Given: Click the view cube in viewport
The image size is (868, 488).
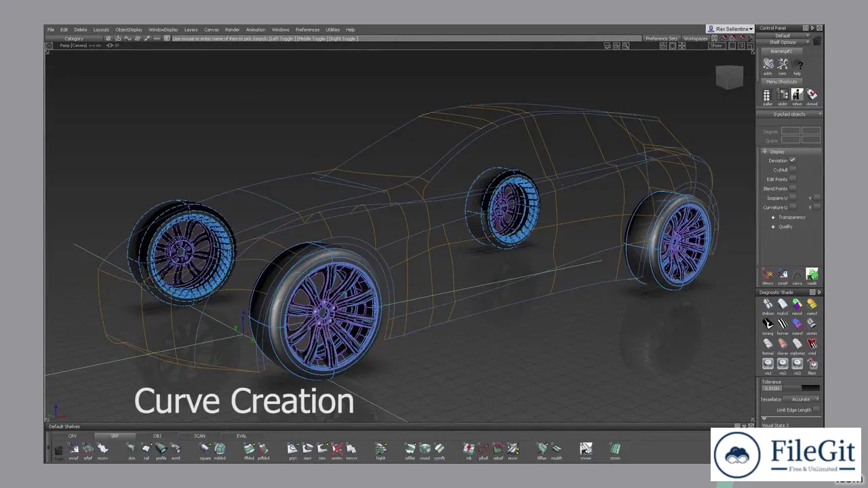Looking at the screenshot, I should 728,77.
